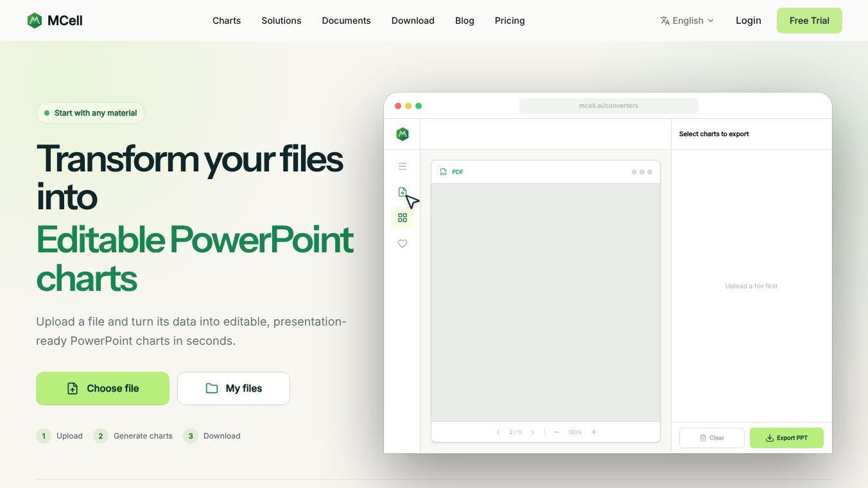Zoom out with the minus button
The height and width of the screenshot is (488, 868).
click(x=557, y=432)
